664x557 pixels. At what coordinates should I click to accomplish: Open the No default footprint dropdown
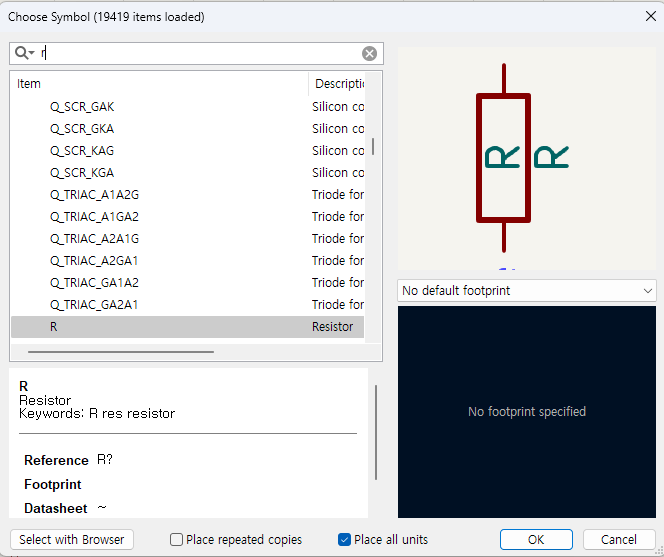point(527,291)
